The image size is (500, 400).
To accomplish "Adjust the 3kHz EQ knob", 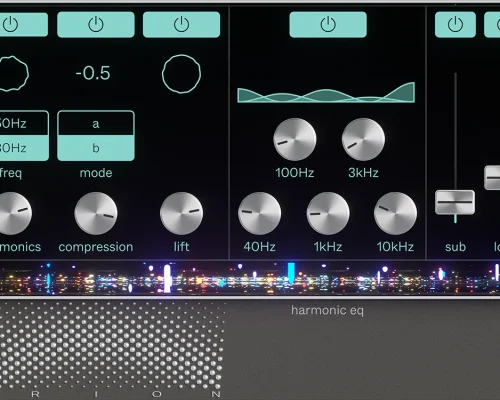I will coord(363,139).
